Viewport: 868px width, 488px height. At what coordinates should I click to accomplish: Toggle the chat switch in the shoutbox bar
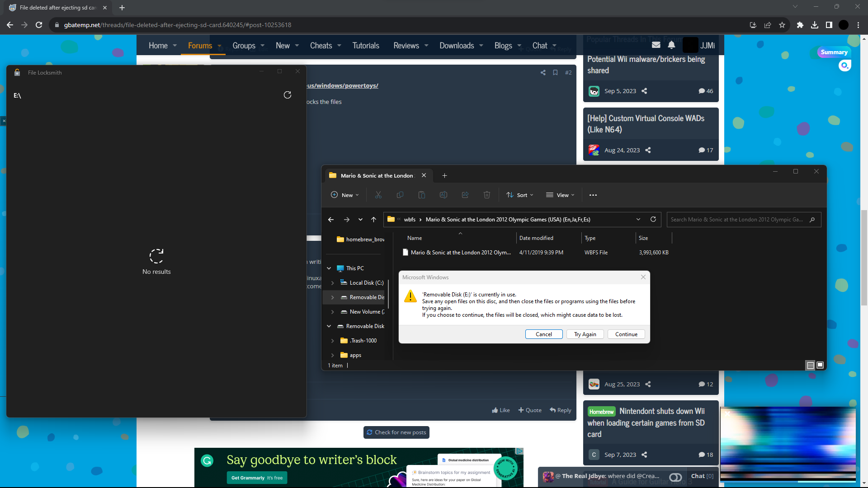[675, 477]
